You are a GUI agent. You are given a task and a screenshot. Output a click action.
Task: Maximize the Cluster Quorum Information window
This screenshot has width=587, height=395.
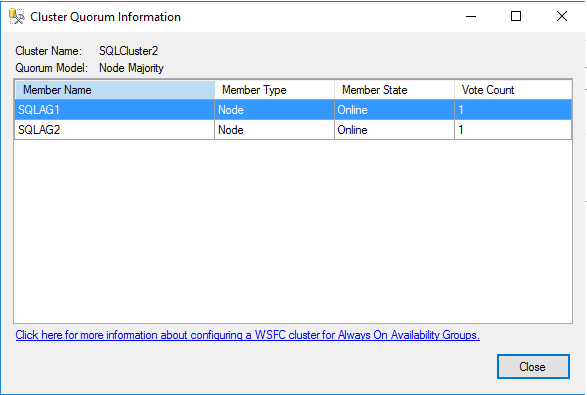(x=516, y=16)
